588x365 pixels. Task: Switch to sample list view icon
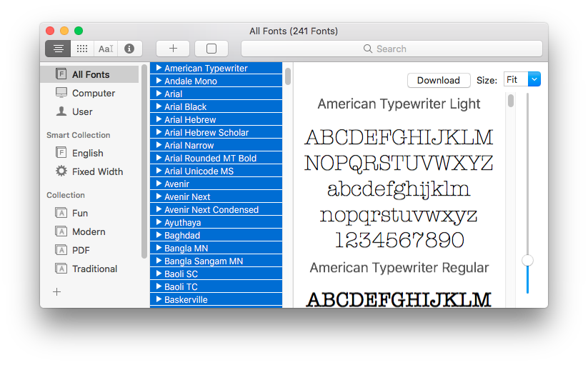pyautogui.click(x=58, y=49)
